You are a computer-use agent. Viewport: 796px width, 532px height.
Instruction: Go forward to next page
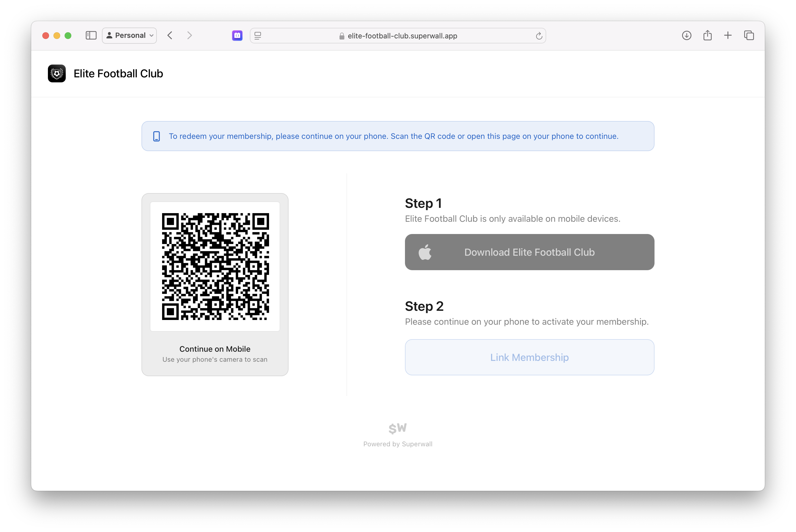[x=189, y=36]
